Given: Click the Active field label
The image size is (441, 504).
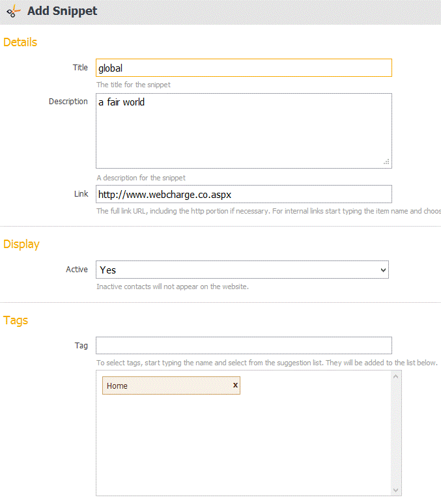Looking at the screenshot, I should point(77,270).
